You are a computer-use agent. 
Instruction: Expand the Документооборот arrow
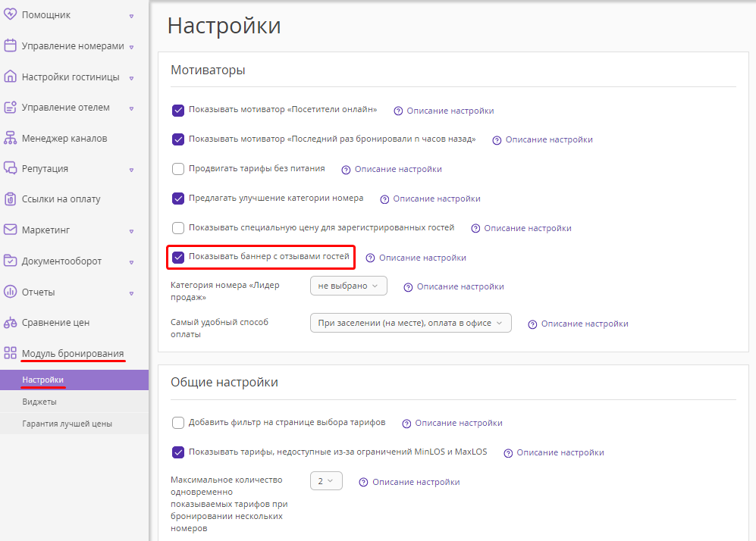click(x=131, y=262)
